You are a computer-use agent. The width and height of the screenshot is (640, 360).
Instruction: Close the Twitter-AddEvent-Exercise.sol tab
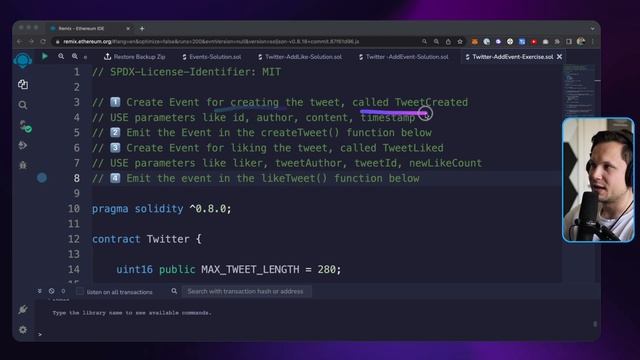560,57
